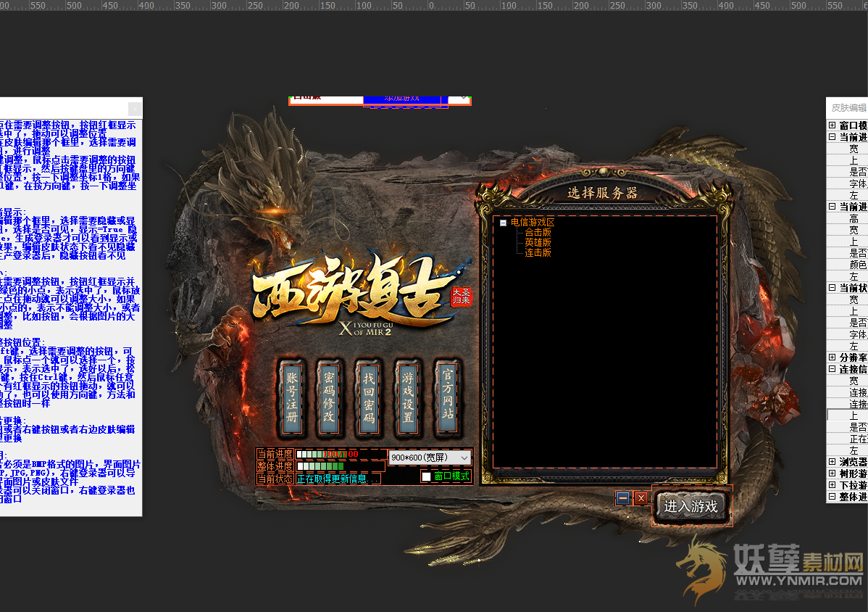Collapse the 当前进 group containing the 颜色 row
This screenshot has height=612, width=868.
click(x=832, y=207)
